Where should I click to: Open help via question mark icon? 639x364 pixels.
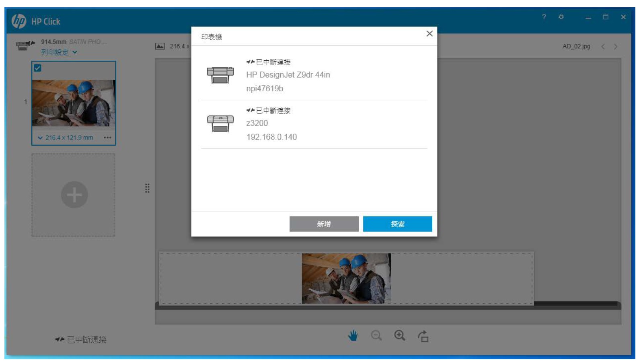(x=544, y=17)
